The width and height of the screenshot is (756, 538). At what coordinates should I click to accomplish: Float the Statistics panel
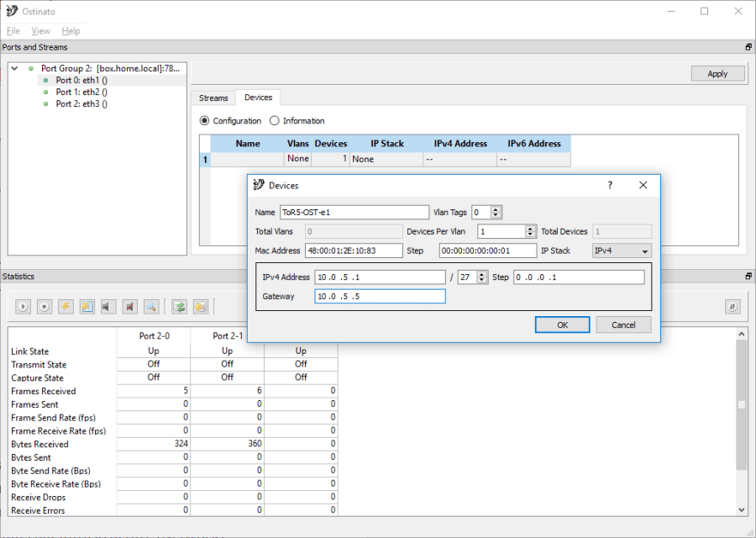[748, 276]
